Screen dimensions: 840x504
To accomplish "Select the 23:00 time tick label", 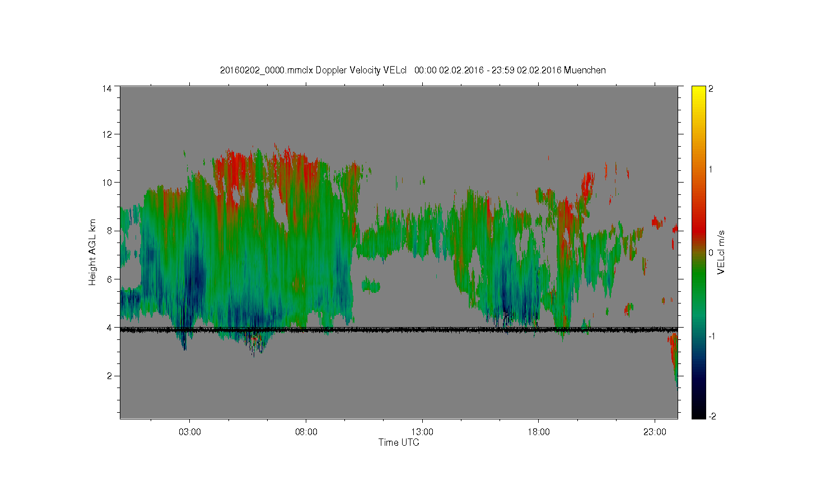I will tap(655, 432).
